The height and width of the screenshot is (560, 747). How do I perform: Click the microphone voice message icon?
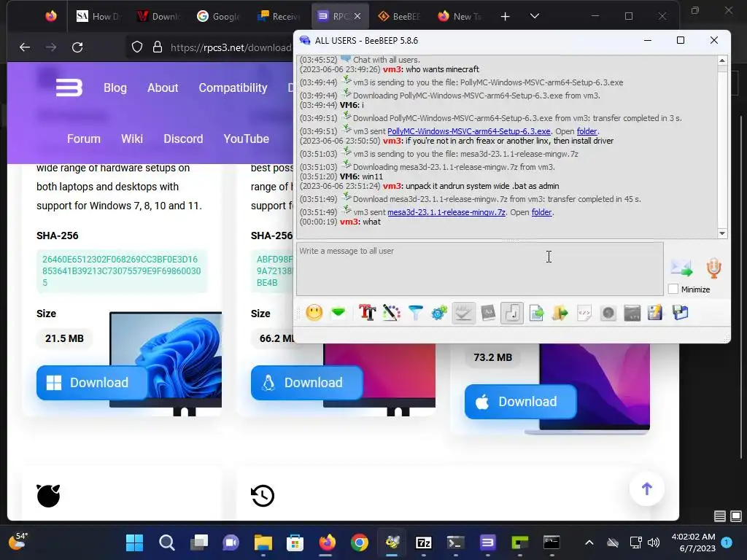pyautogui.click(x=713, y=268)
